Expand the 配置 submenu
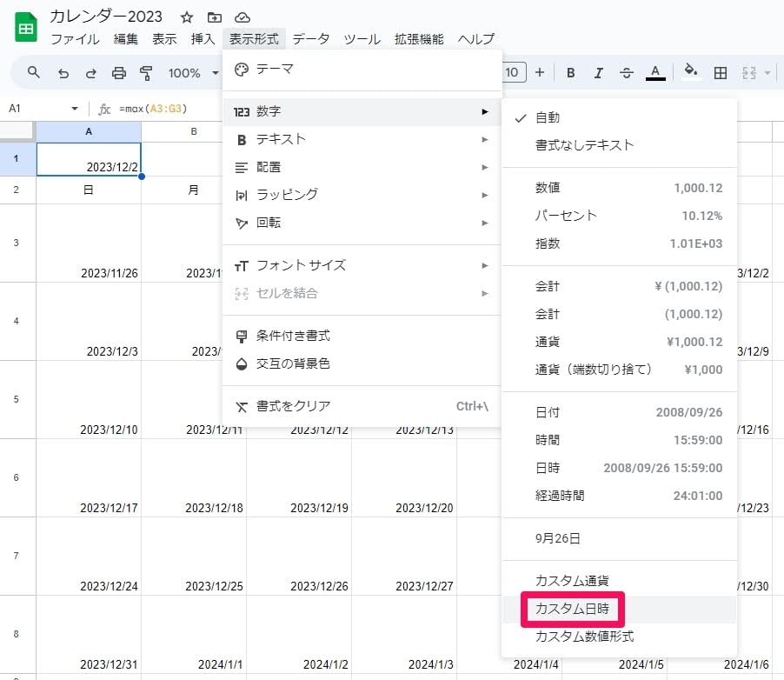Image resolution: width=784 pixels, height=680 pixels. [362, 167]
